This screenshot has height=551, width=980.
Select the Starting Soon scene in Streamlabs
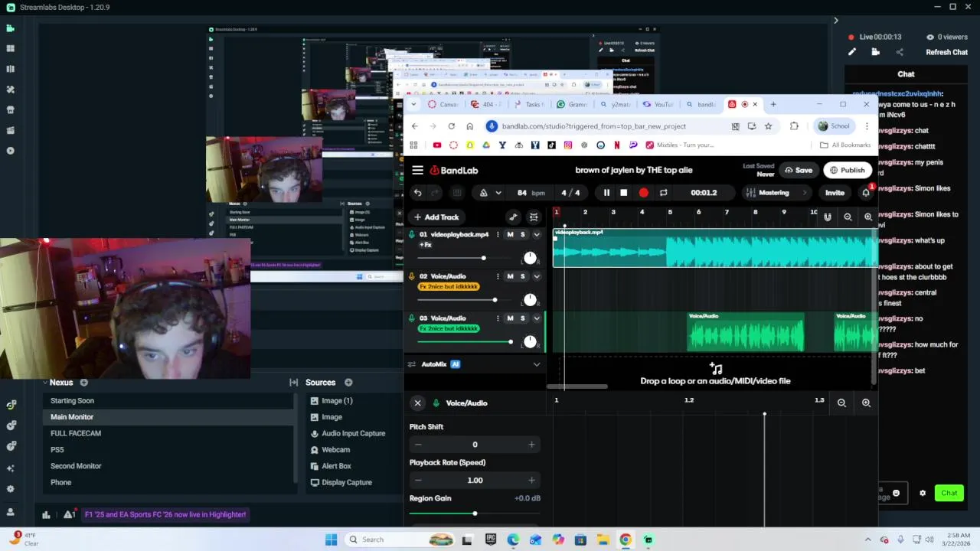point(72,401)
